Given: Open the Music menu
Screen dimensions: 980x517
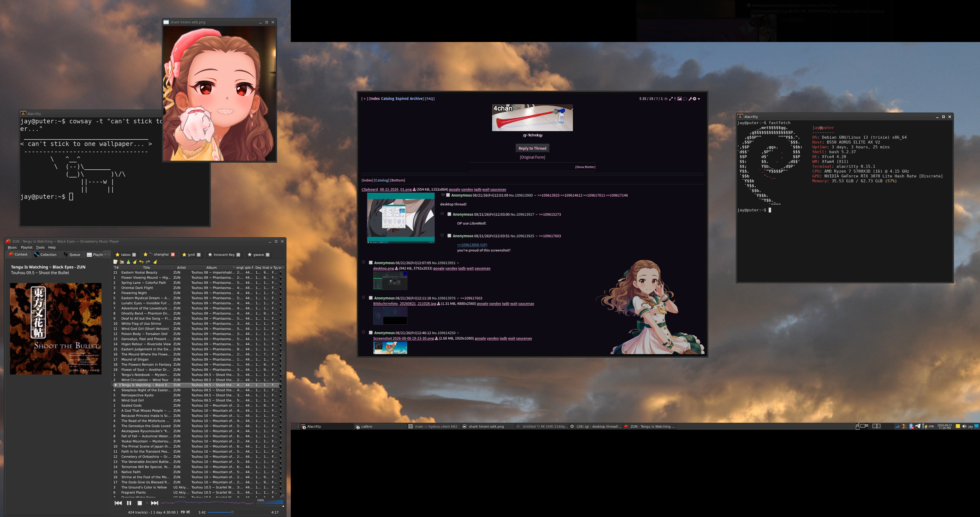Looking at the screenshot, I should click(x=12, y=247).
